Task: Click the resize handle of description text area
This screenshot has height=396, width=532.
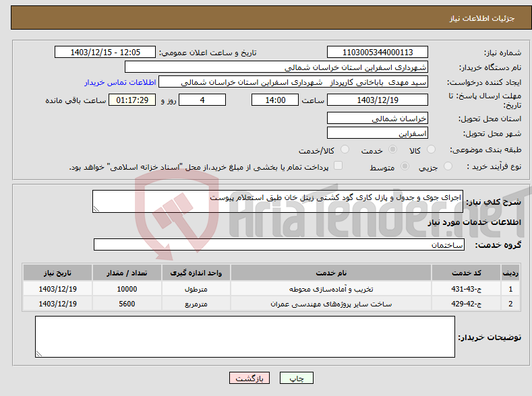Action: click(96, 209)
